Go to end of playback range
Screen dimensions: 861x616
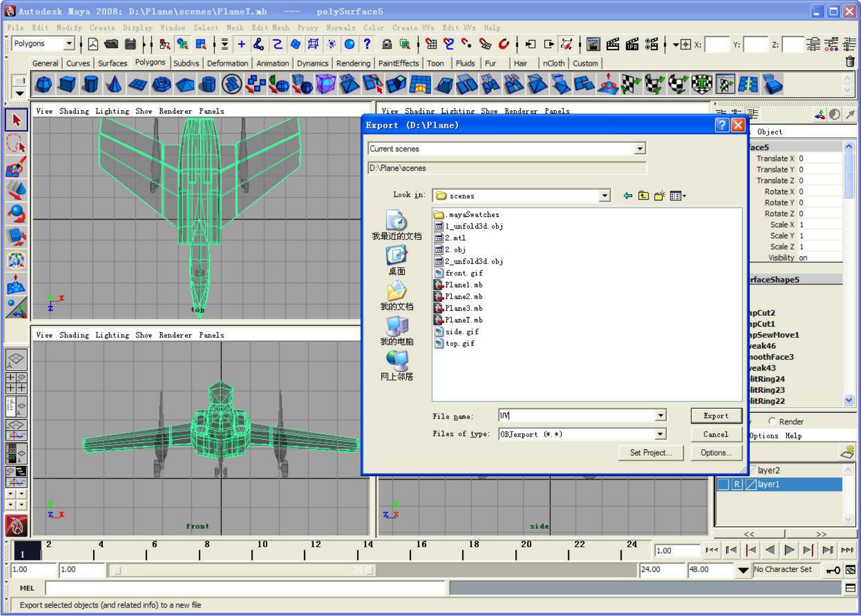pyautogui.click(x=847, y=550)
